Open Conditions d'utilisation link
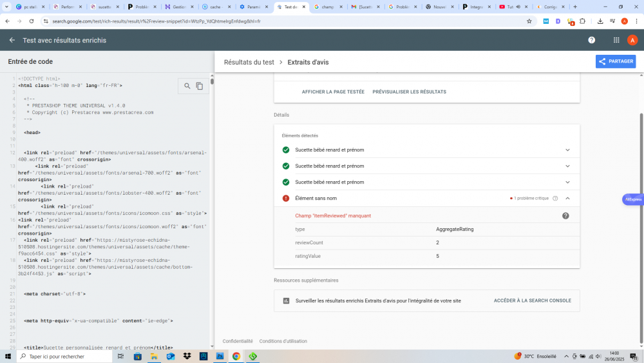644x363 pixels. click(283, 341)
